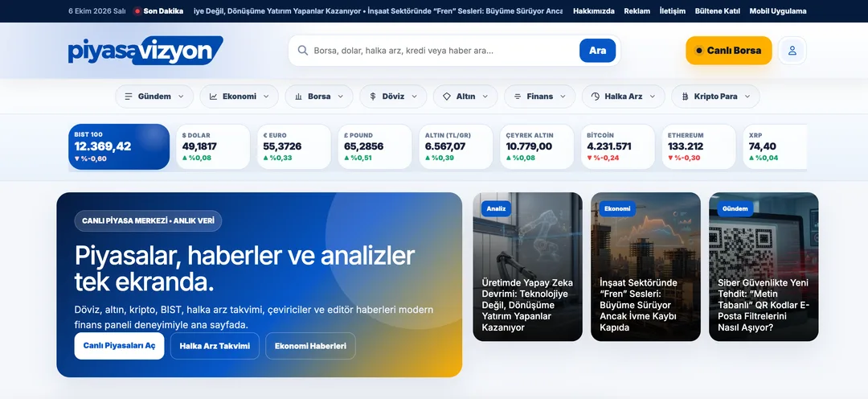Click the scrolling breaking news headline
This screenshot has height=399, width=868.
(x=378, y=11)
